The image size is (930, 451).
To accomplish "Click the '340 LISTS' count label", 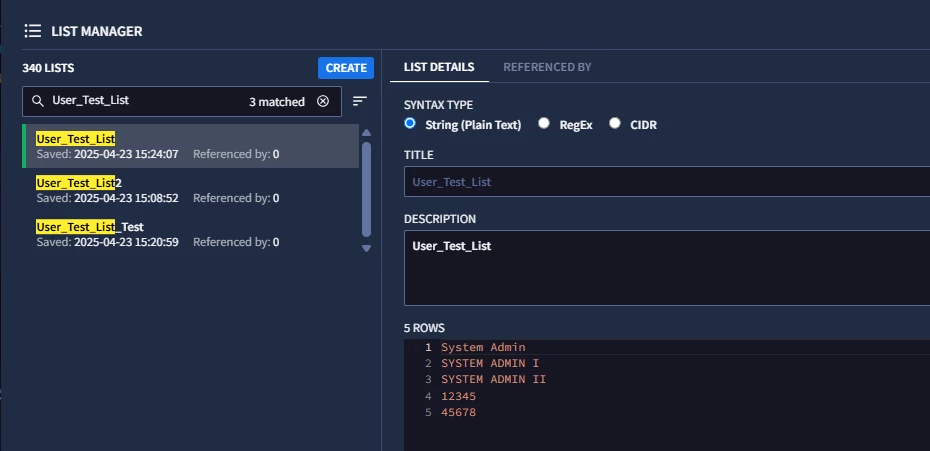I will point(48,68).
